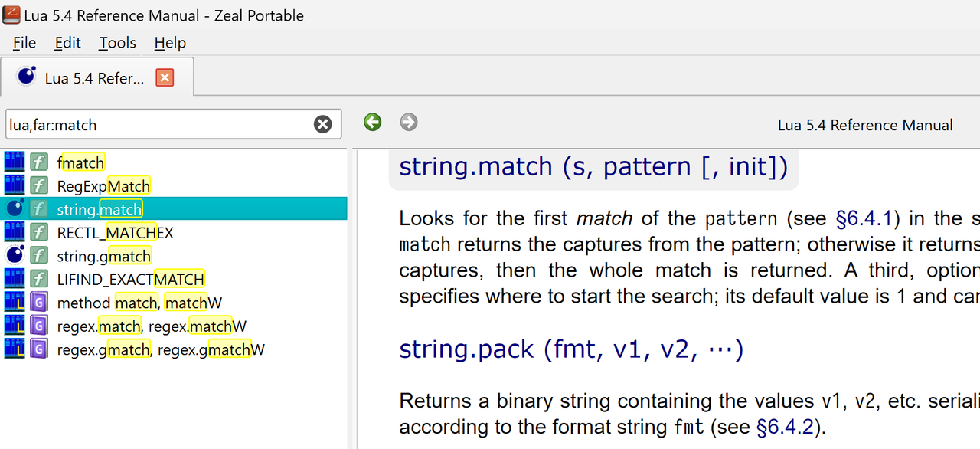980x449 pixels.
Task: Select the highlighted string.match result
Action: pyautogui.click(x=174, y=208)
